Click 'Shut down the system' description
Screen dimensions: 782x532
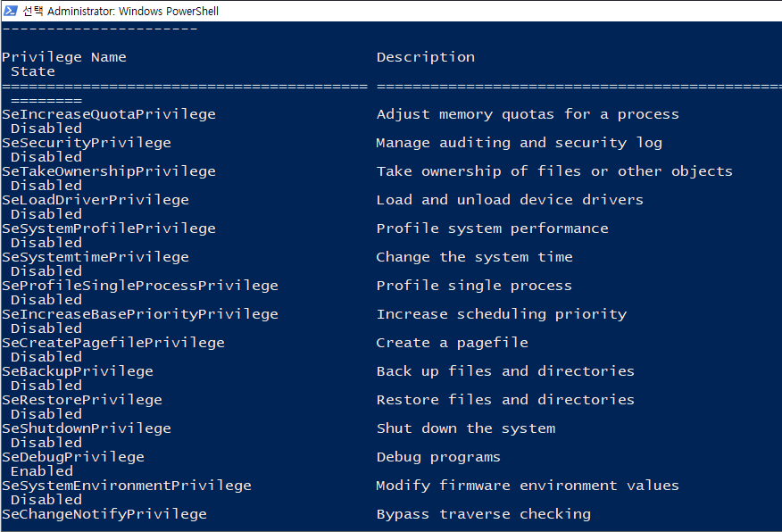(x=465, y=428)
